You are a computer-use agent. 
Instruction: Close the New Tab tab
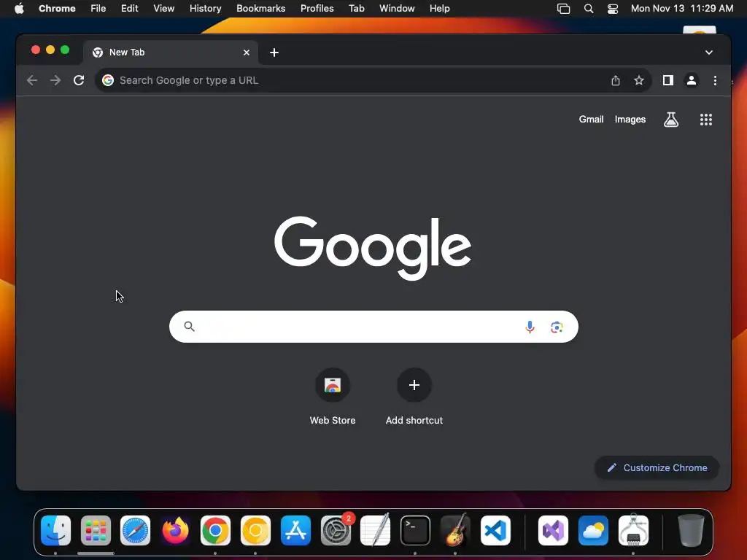(x=247, y=52)
